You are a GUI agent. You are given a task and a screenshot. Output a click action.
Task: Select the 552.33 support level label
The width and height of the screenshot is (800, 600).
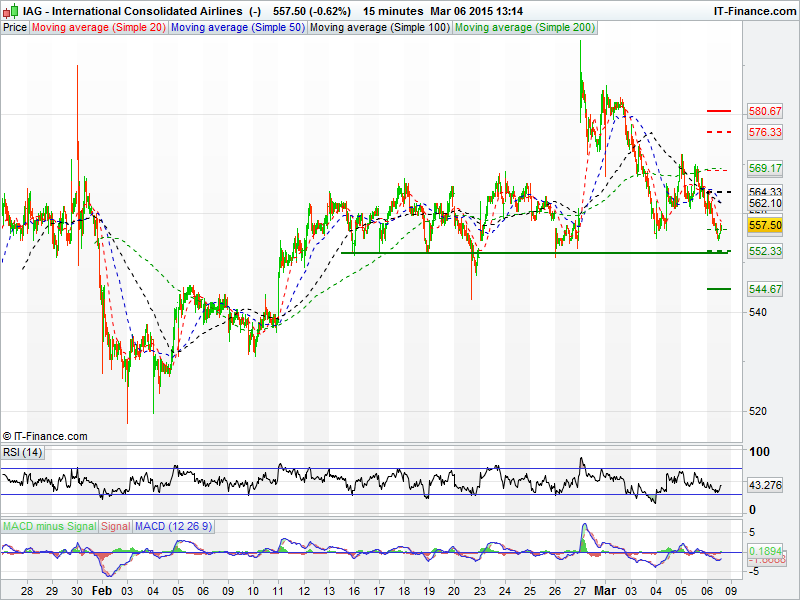pyautogui.click(x=765, y=251)
